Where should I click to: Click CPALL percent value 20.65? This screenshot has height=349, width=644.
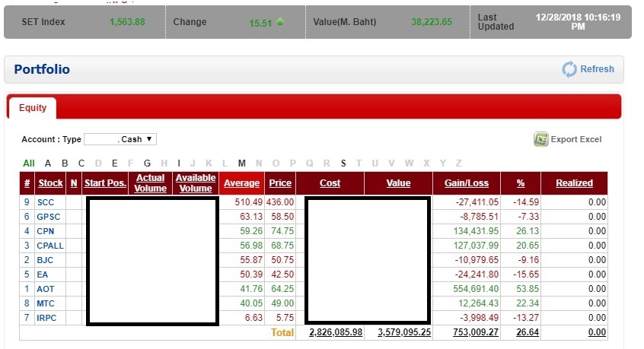[x=528, y=246]
